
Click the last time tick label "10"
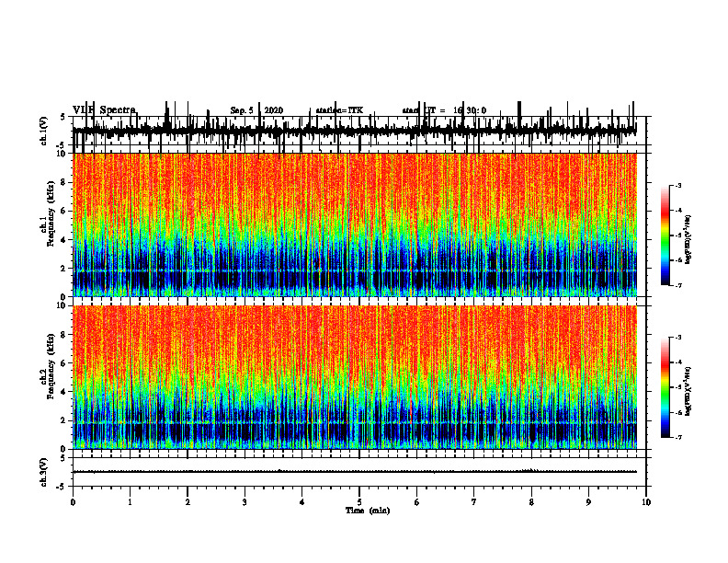pos(646,502)
